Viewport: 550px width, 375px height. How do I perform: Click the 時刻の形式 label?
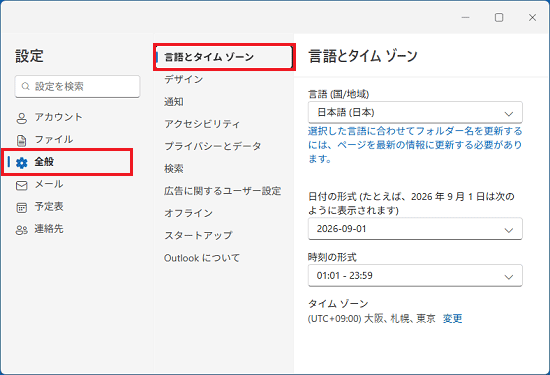[x=332, y=257]
